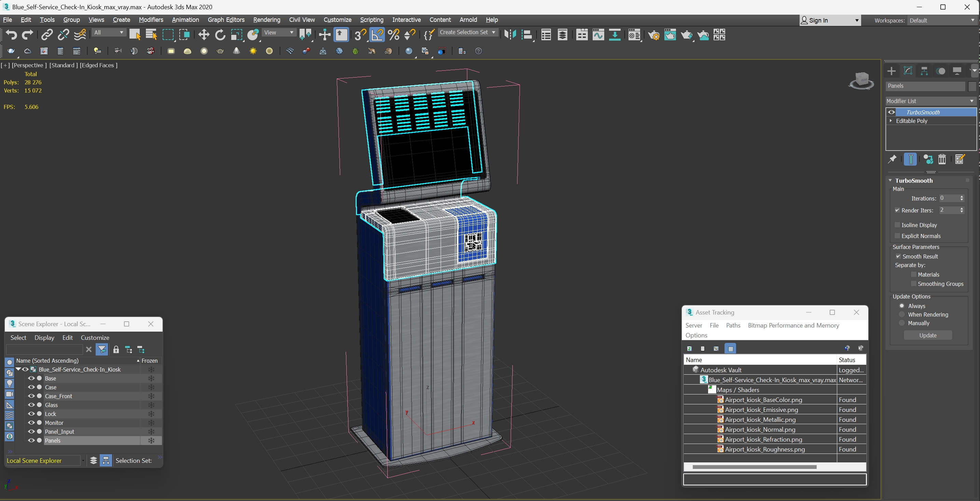Open the Graph Editors menu

226,20
